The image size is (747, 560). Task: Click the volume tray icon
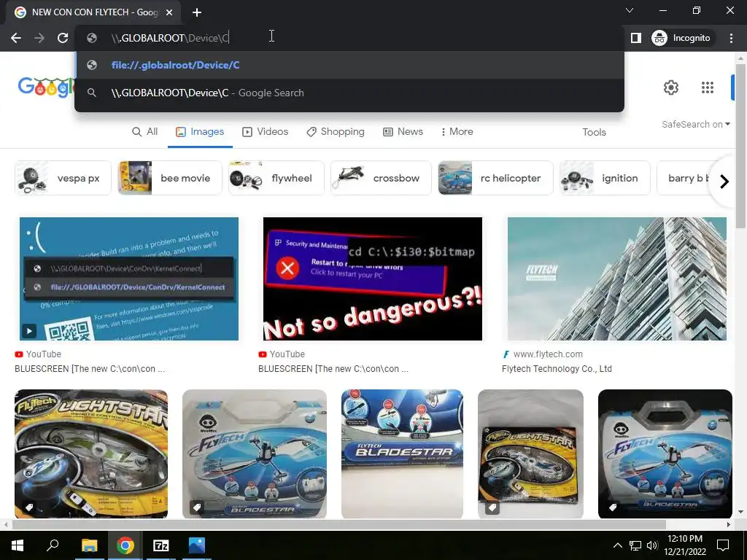(652, 545)
